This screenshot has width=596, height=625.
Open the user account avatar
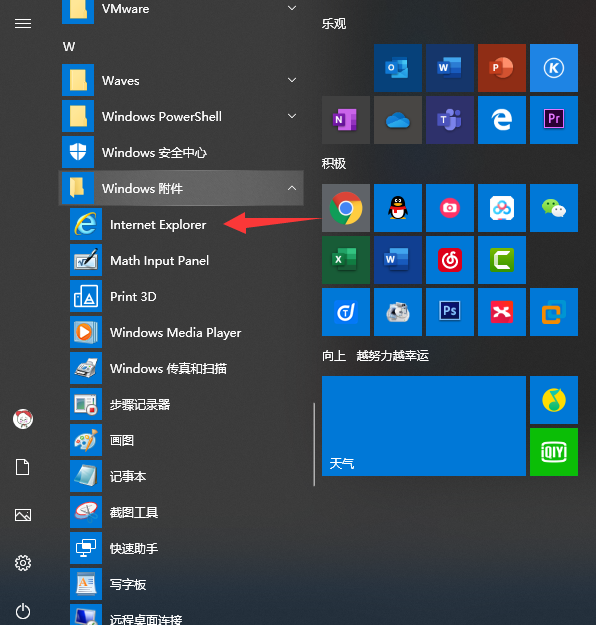pos(23,419)
